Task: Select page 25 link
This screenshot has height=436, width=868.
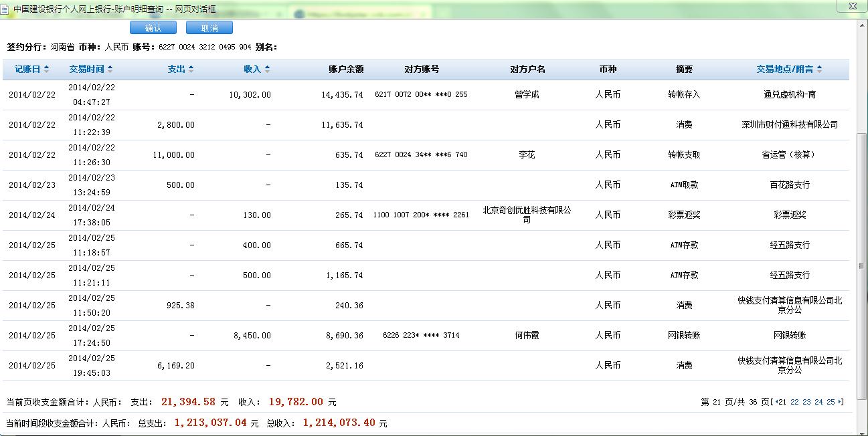Action: coord(831,402)
